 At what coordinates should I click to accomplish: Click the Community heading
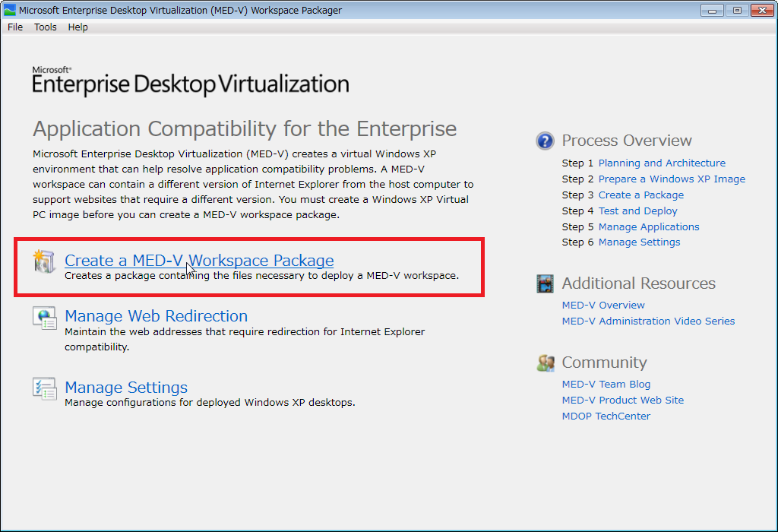[x=604, y=363]
